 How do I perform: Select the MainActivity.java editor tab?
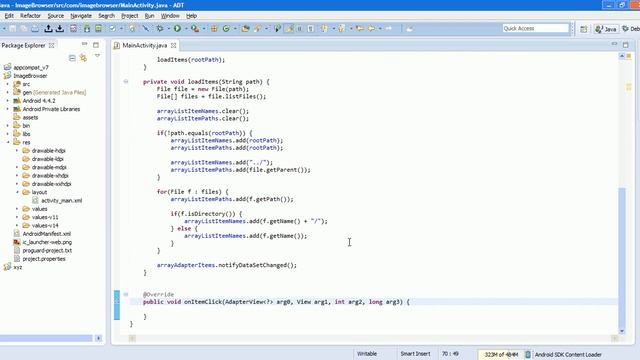coord(144,45)
